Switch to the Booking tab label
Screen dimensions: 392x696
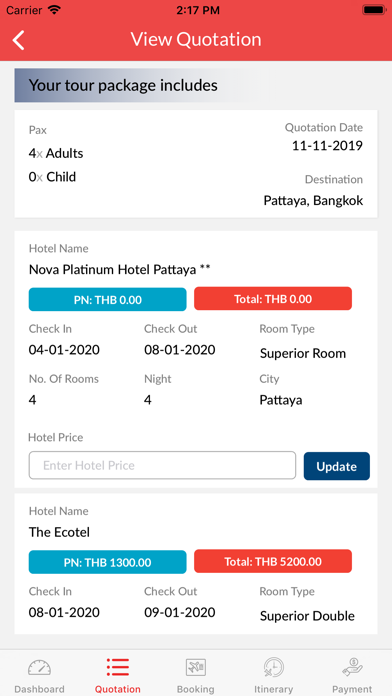(x=196, y=689)
